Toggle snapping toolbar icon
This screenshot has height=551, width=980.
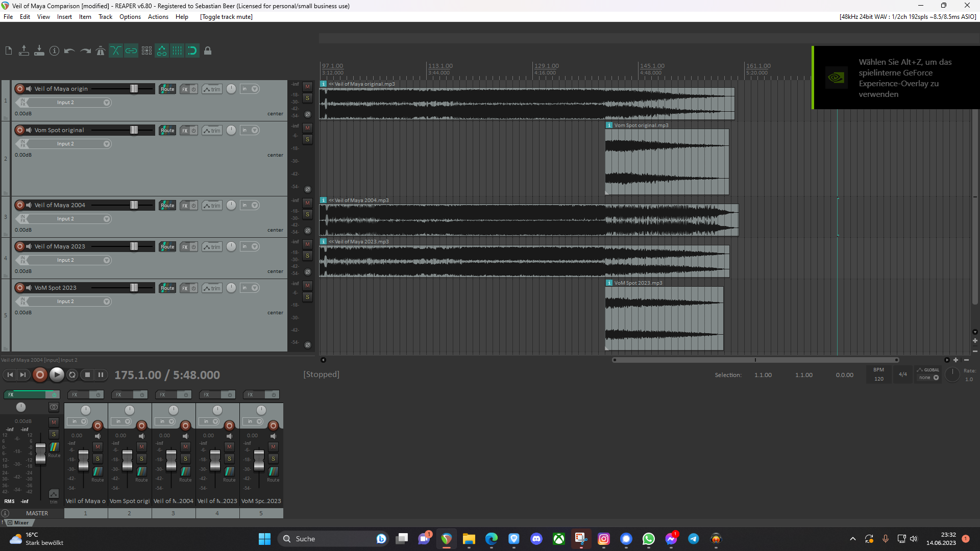192,51
